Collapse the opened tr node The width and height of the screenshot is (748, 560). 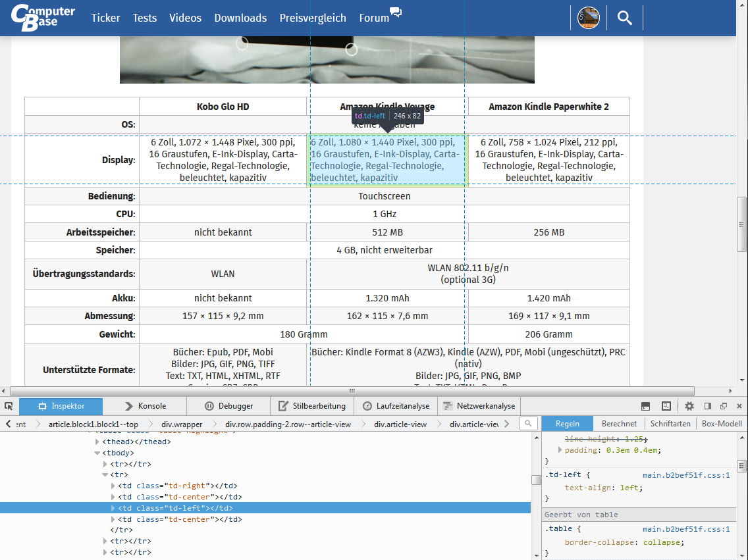tap(105, 474)
